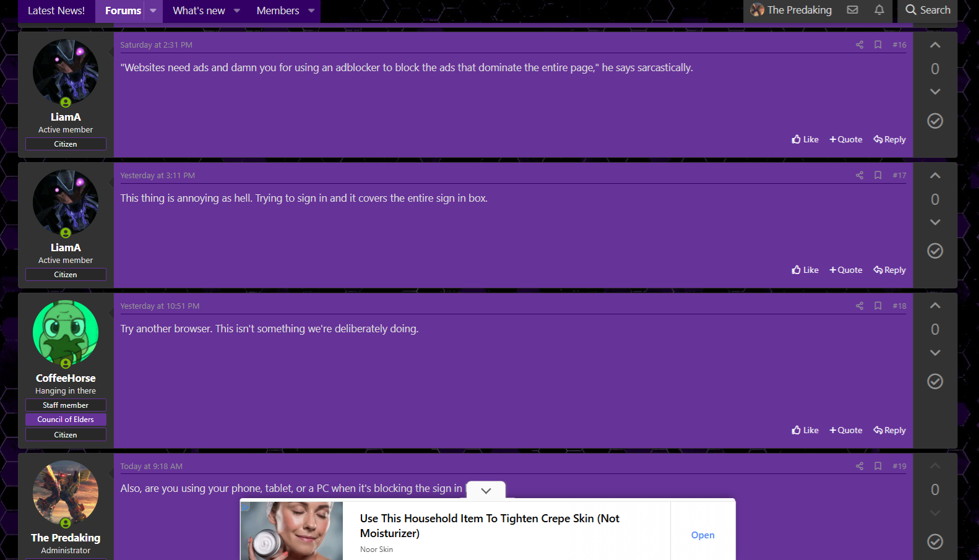Share post #17
This screenshot has height=560, width=979.
[860, 175]
